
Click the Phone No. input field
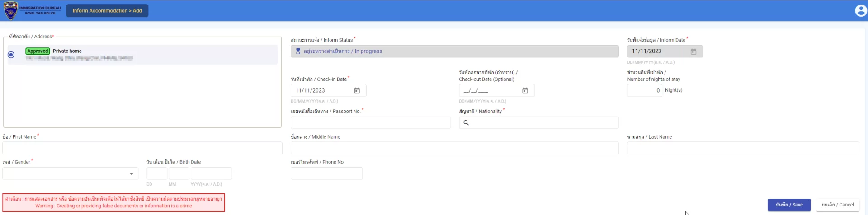pos(326,173)
